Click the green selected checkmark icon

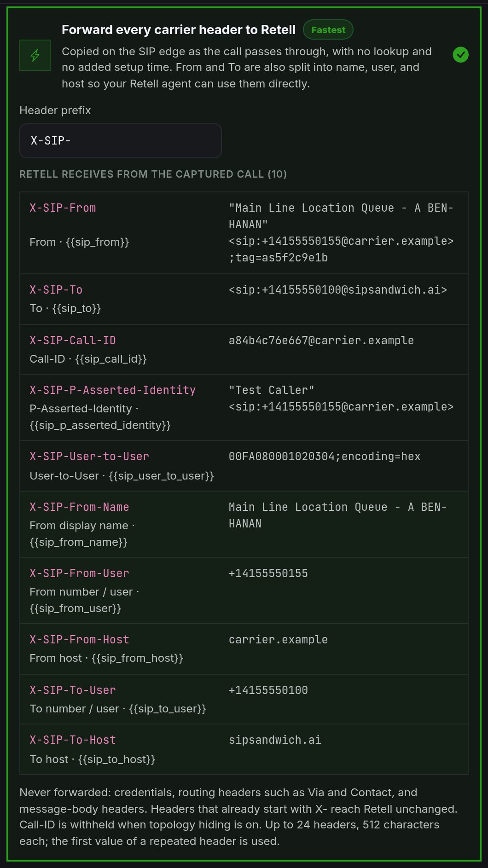click(460, 55)
